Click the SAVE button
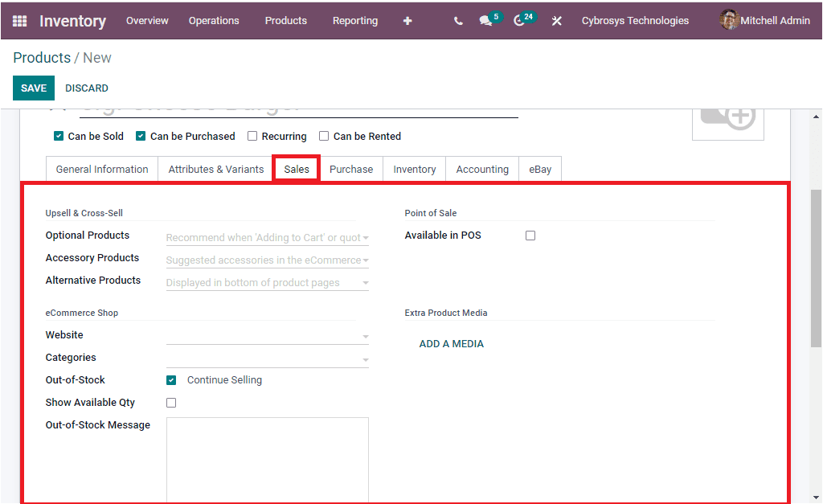 click(x=33, y=88)
